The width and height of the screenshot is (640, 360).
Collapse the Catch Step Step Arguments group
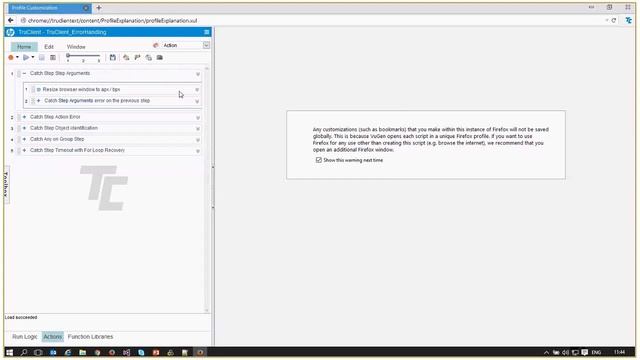point(24,73)
